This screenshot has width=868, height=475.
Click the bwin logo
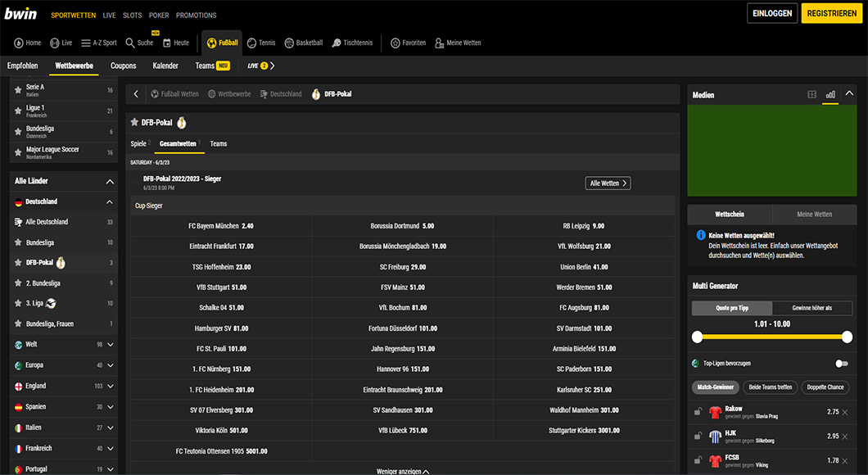pyautogui.click(x=20, y=13)
